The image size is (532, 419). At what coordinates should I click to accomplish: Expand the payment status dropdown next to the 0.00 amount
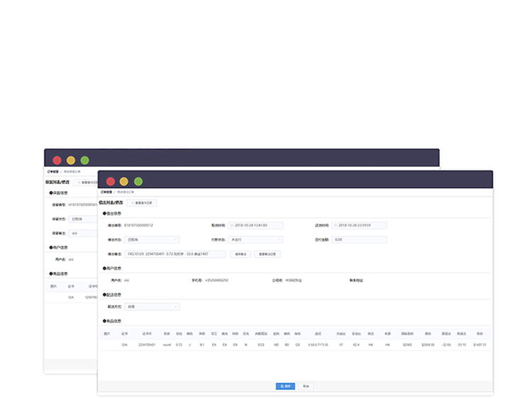pyautogui.click(x=255, y=240)
